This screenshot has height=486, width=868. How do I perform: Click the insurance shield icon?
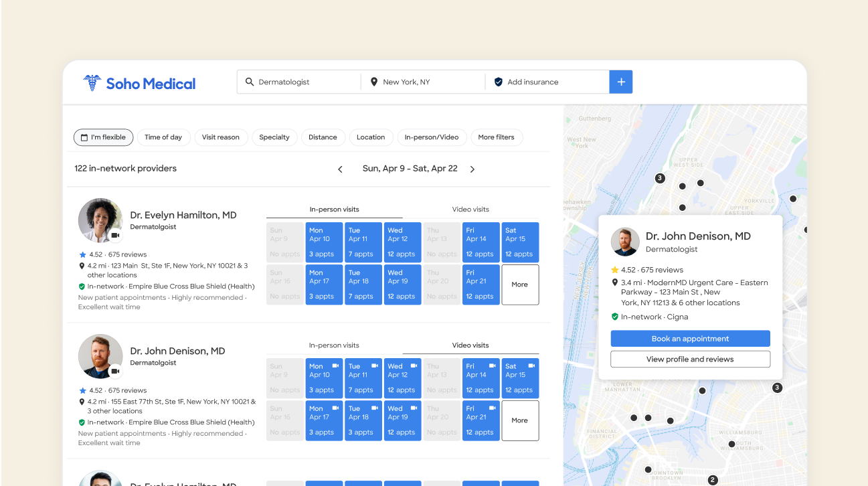tap(498, 82)
